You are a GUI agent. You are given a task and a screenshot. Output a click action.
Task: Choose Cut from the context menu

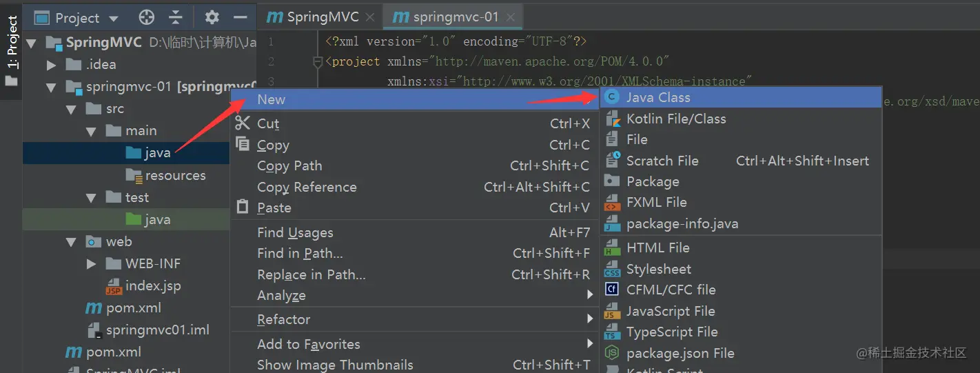(416, 123)
